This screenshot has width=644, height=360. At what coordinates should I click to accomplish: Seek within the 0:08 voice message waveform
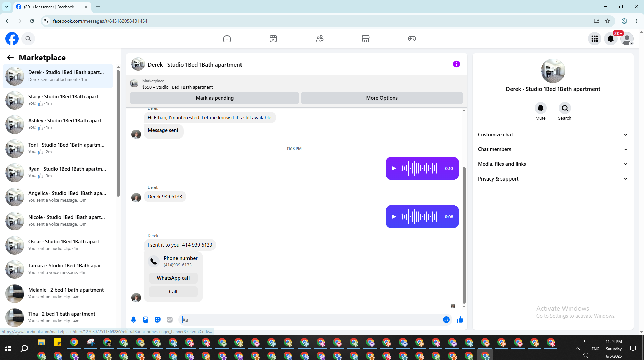point(420,217)
